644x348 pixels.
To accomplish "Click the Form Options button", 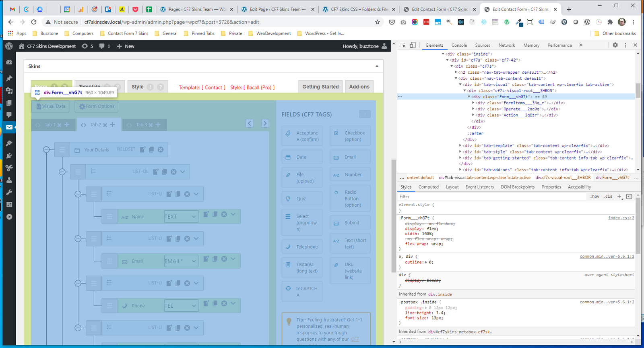I will 97,106.
